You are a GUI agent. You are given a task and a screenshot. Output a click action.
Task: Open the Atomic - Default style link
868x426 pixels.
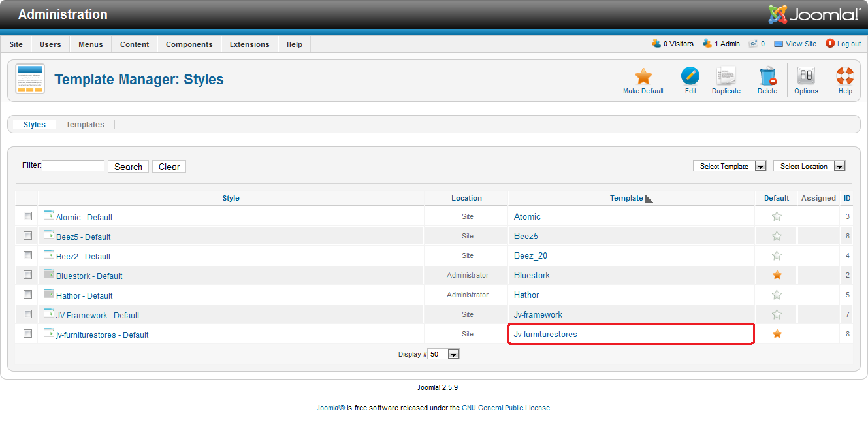[84, 217]
